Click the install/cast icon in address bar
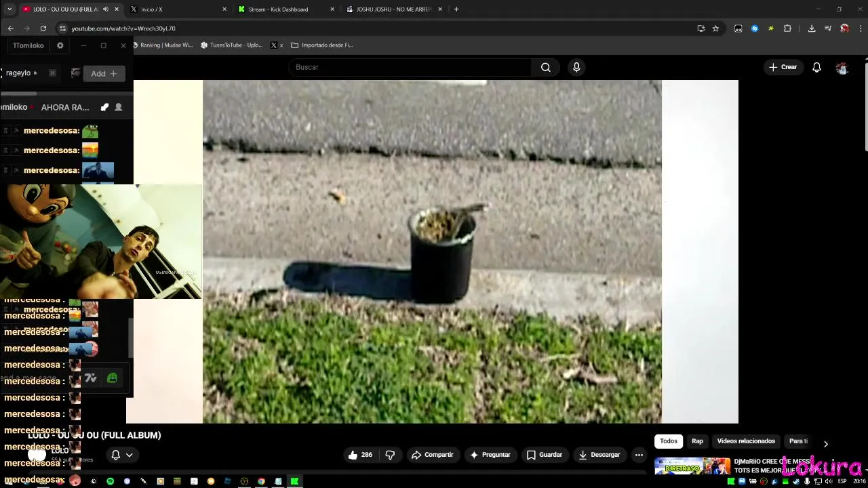Screen dimensions: 868x488 [x=701, y=28]
